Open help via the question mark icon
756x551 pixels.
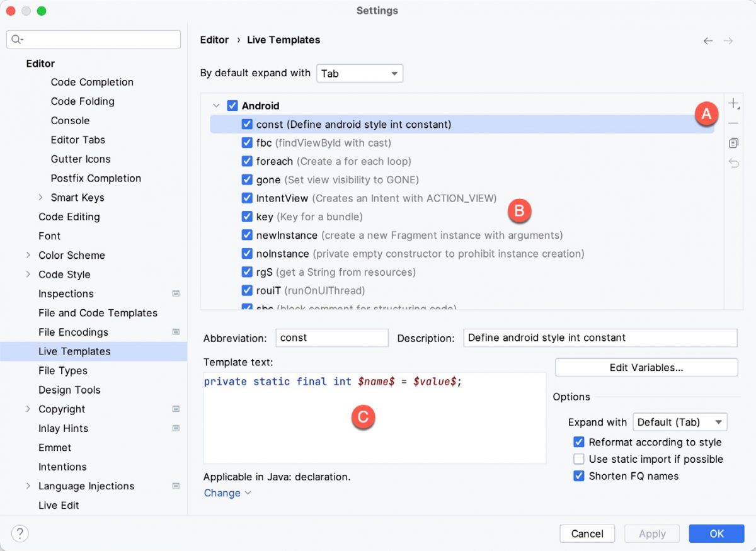coord(20,533)
